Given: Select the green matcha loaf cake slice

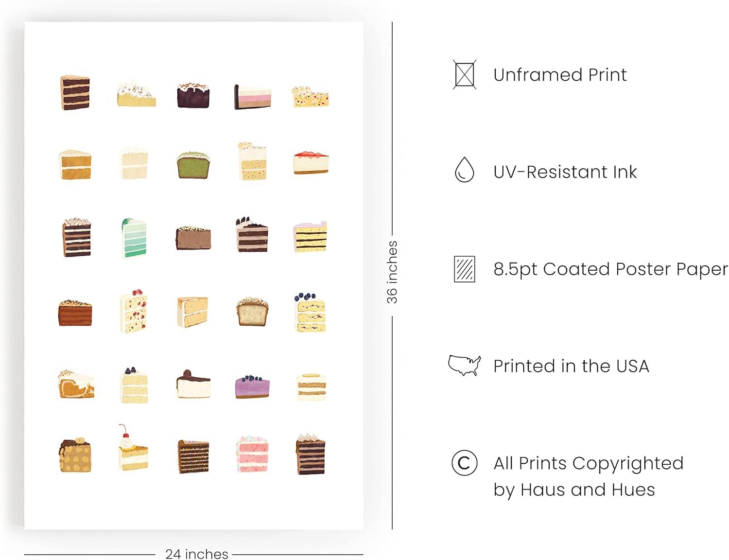Looking at the screenshot, I should (x=193, y=165).
